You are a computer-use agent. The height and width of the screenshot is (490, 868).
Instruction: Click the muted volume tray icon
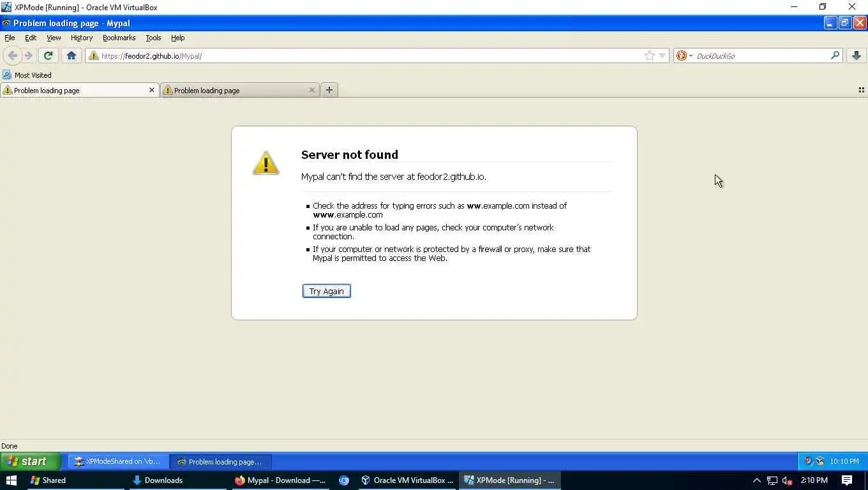(788, 480)
